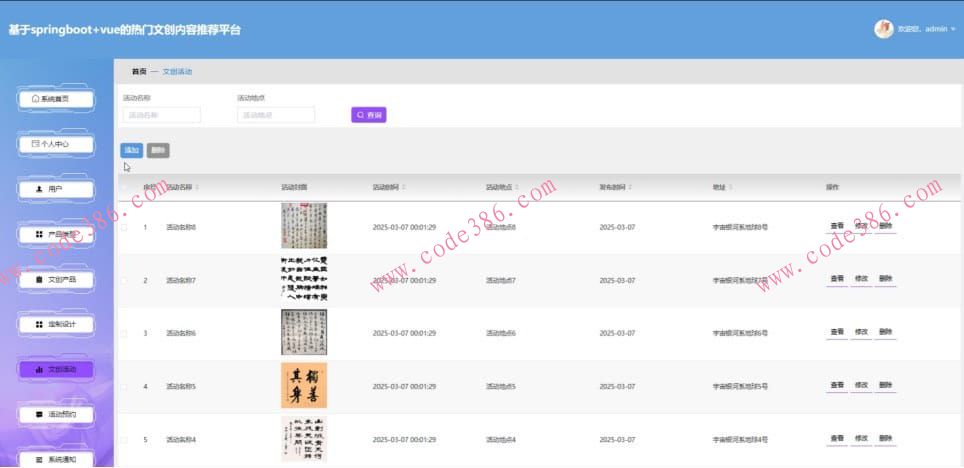Click 删除 for row 活动名称5
The image size is (964, 468).
pyautogui.click(x=885, y=386)
